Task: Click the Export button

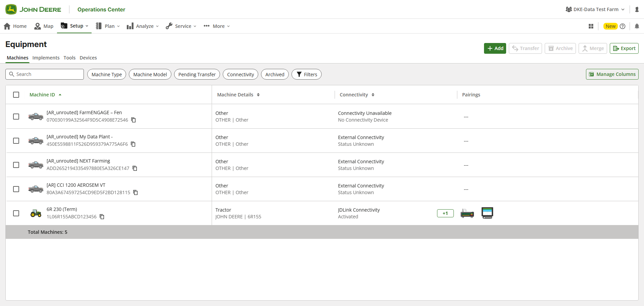Action: tap(624, 48)
